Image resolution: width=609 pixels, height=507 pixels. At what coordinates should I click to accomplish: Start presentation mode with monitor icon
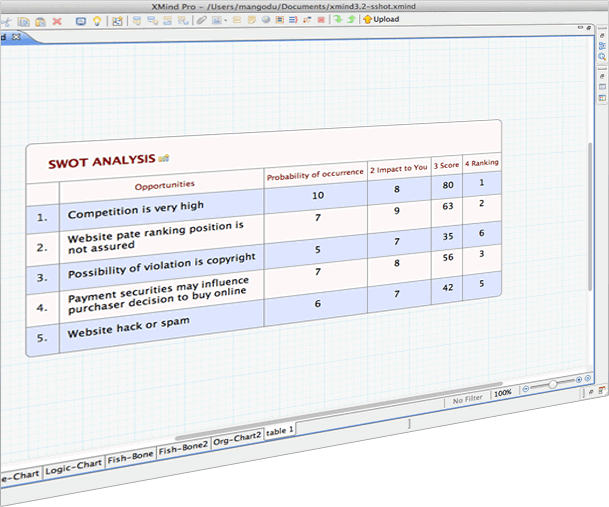pyautogui.click(x=81, y=21)
